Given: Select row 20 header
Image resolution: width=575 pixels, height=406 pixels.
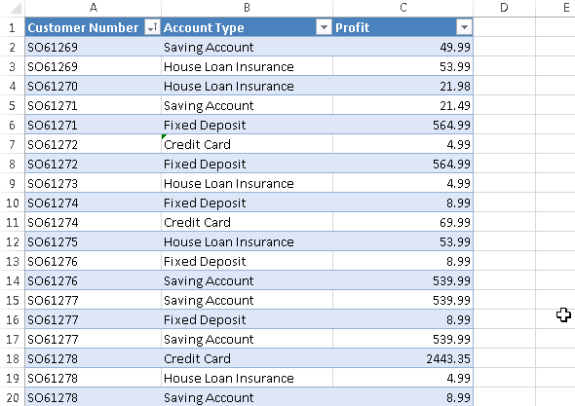Looking at the screenshot, I should point(12,397).
